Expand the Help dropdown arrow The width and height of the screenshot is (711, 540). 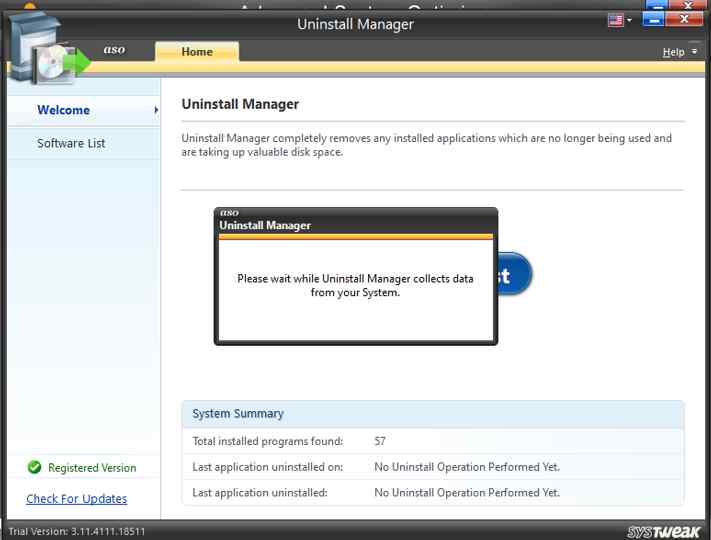(x=694, y=52)
